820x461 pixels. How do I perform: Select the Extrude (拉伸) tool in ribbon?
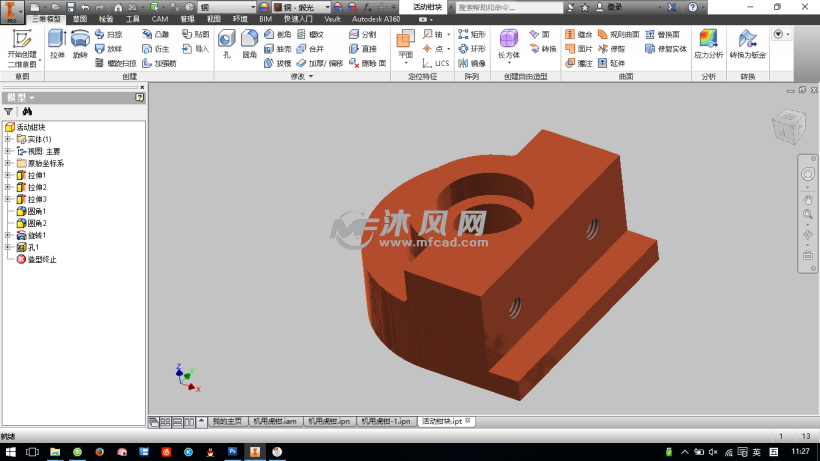click(x=57, y=43)
